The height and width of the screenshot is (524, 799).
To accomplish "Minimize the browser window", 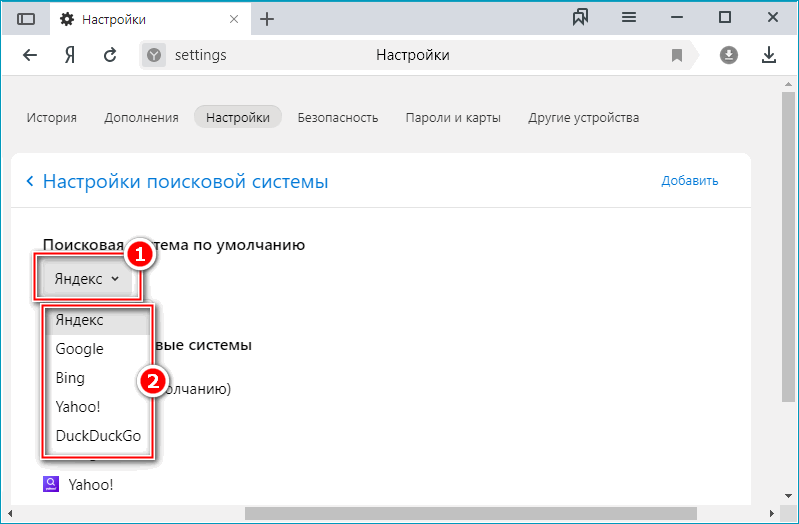I will coord(677,17).
